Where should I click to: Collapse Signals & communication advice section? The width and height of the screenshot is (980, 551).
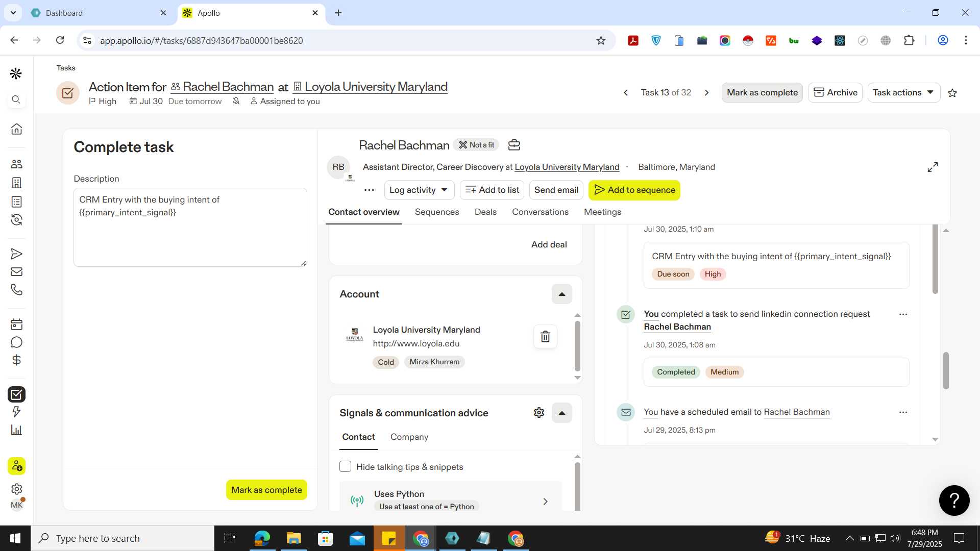click(561, 413)
